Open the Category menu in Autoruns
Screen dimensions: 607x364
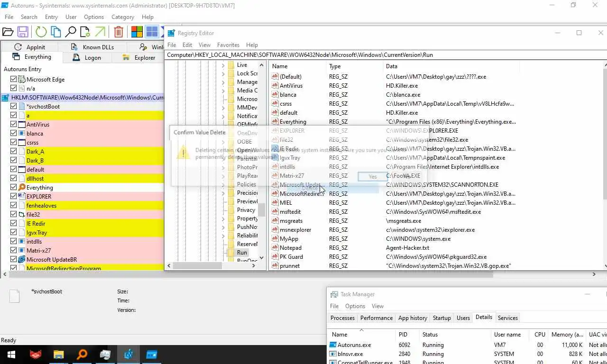pos(122,17)
